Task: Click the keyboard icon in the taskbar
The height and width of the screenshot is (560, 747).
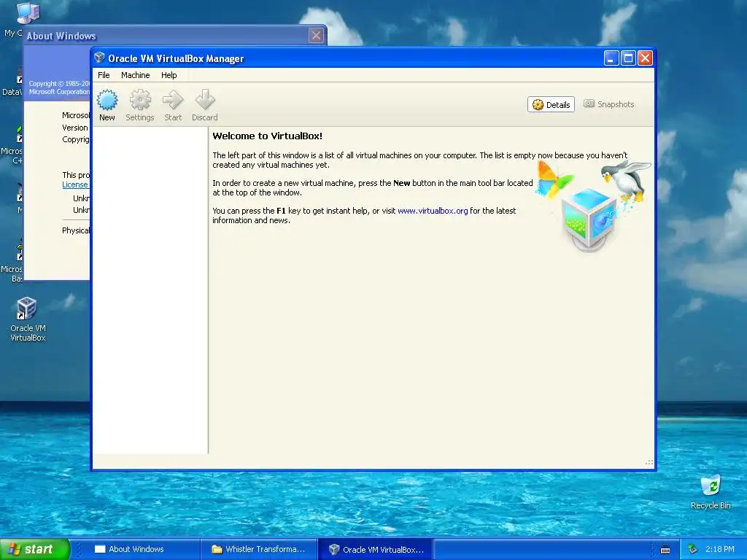Action: coord(665,550)
